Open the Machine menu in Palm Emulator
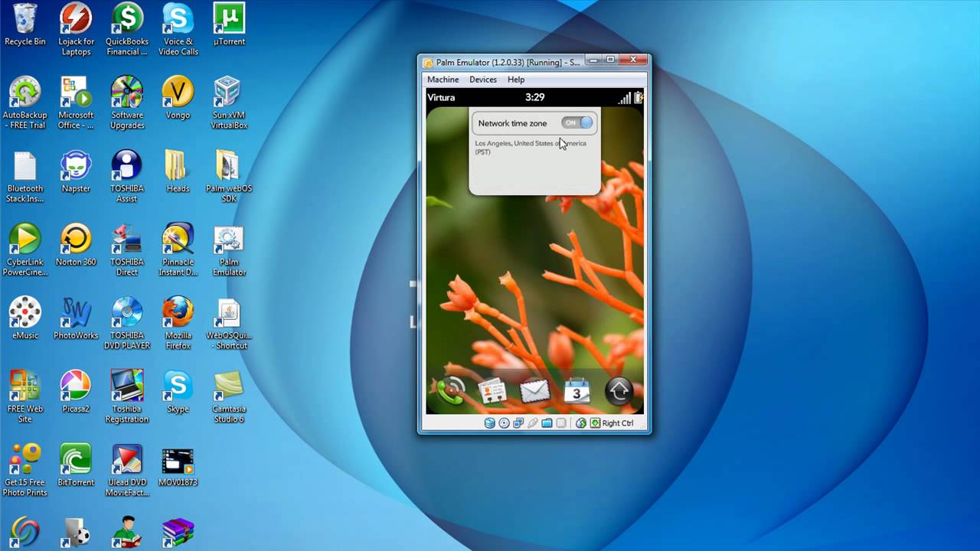Image resolution: width=980 pixels, height=551 pixels. pos(443,80)
